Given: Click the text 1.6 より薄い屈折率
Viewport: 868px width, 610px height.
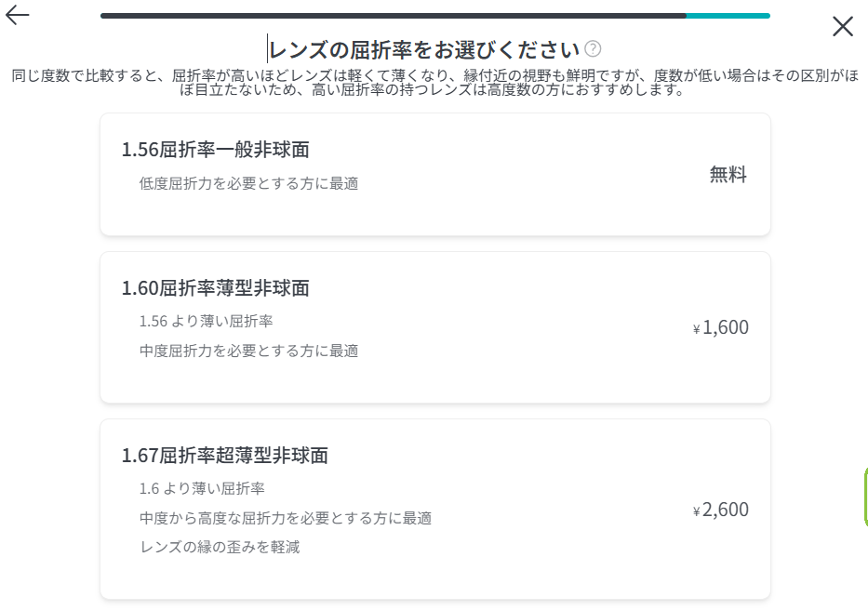Looking at the screenshot, I should [x=202, y=488].
